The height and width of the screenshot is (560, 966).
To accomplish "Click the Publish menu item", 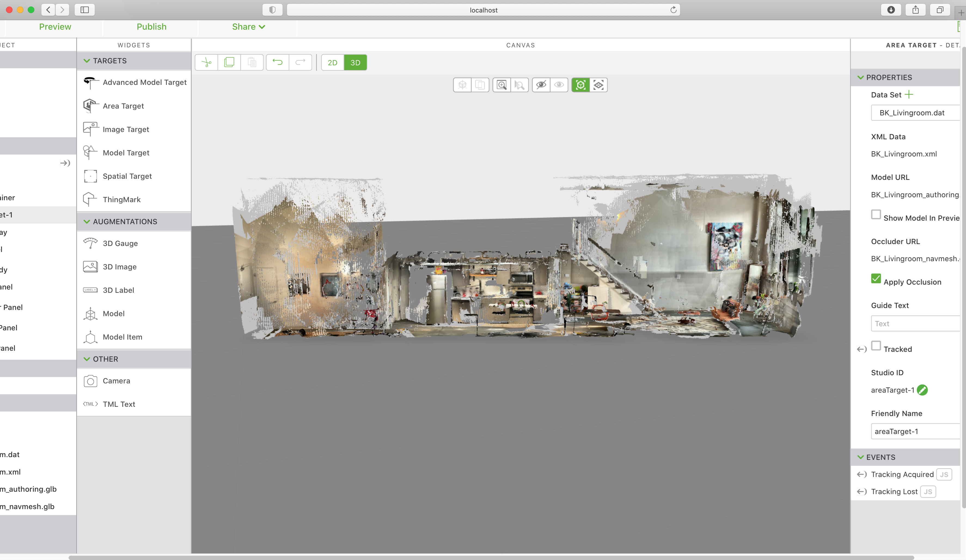I will (151, 27).
